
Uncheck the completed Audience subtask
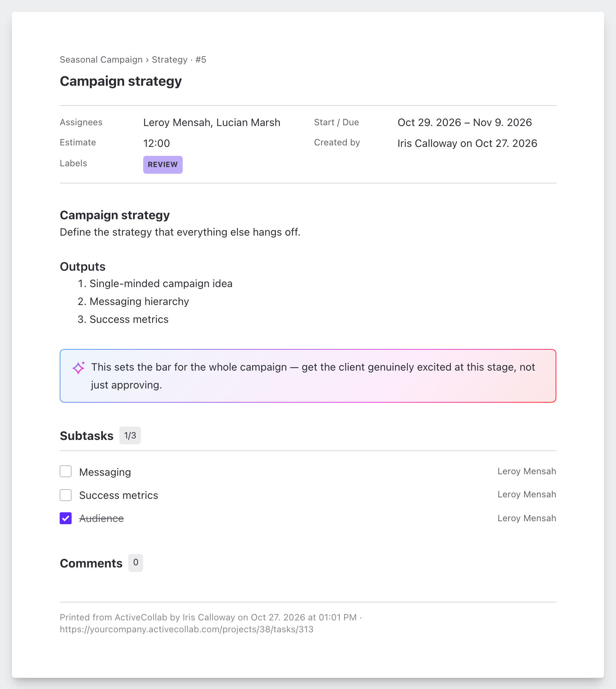point(66,518)
